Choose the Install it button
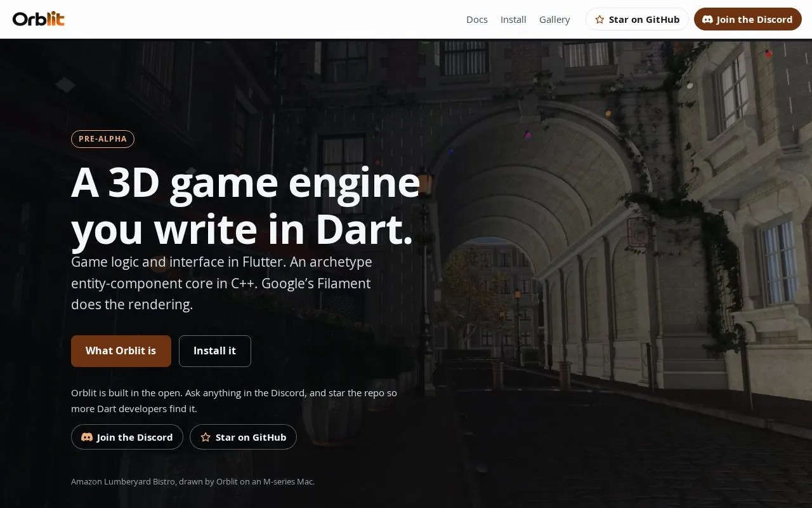Image resolution: width=812 pixels, height=508 pixels. coord(215,351)
